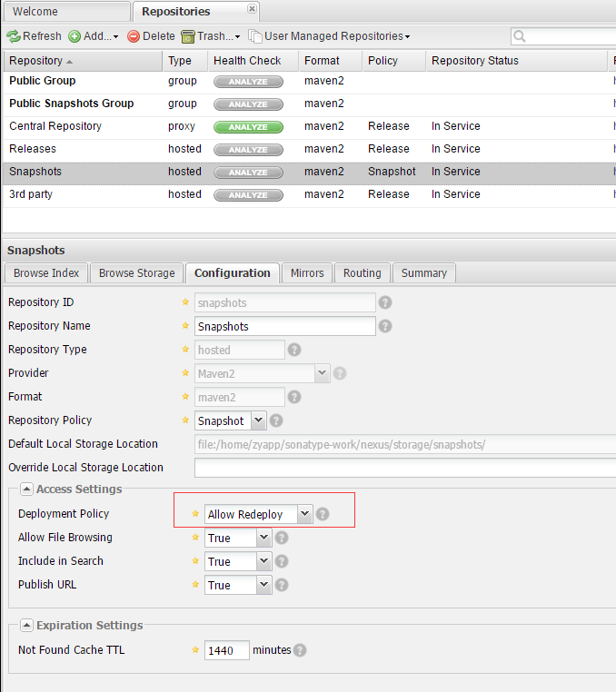Open the Mirrors tab
This screenshot has height=692, width=616.
coord(307,273)
